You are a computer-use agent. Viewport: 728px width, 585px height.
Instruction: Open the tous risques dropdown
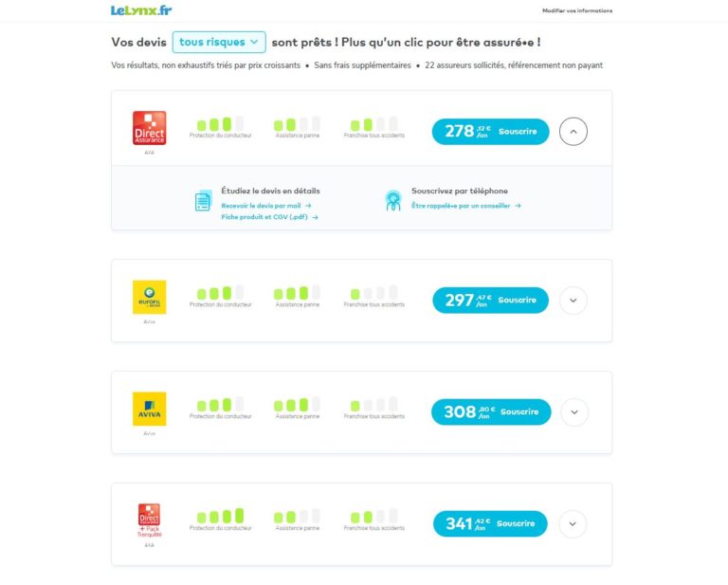click(219, 43)
